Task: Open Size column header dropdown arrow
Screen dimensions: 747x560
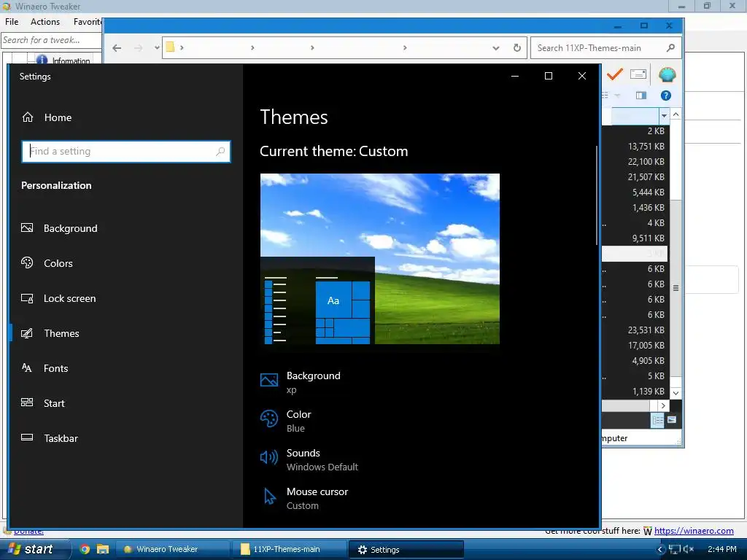Action: [664, 116]
